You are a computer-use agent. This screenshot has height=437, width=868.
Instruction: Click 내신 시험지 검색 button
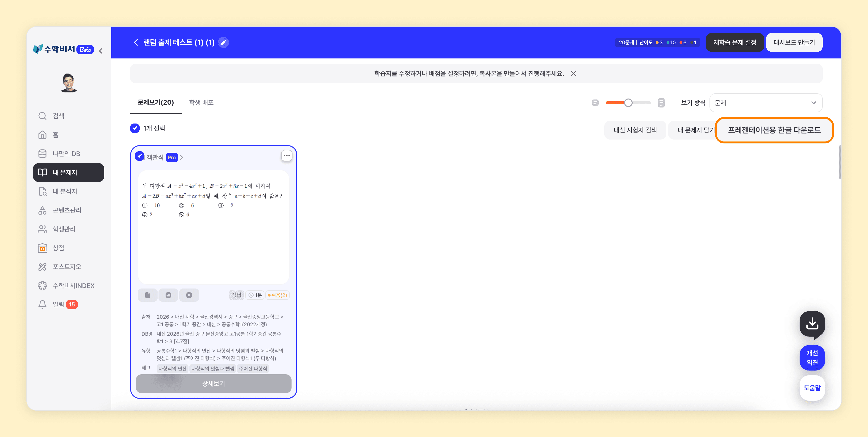point(635,130)
